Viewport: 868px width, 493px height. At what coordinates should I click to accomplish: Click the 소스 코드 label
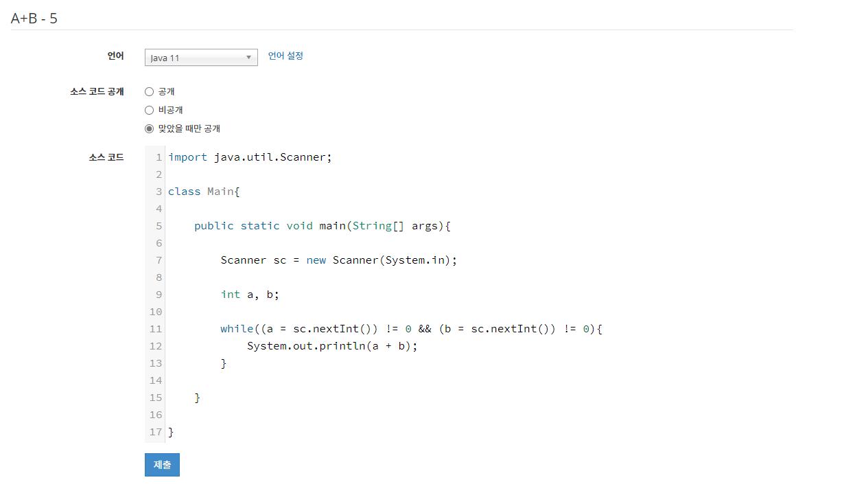[x=106, y=157]
